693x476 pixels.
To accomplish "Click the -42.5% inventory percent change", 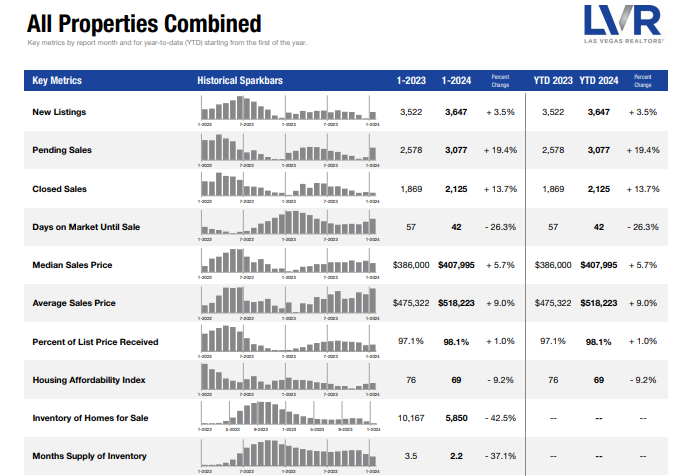I will (500, 418).
